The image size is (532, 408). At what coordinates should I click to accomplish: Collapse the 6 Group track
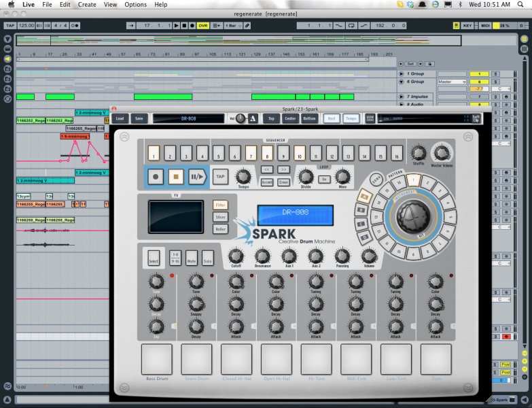tap(402, 82)
